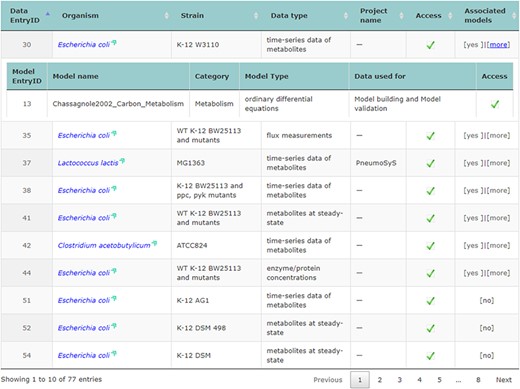Click the Previous page button

click(328, 380)
